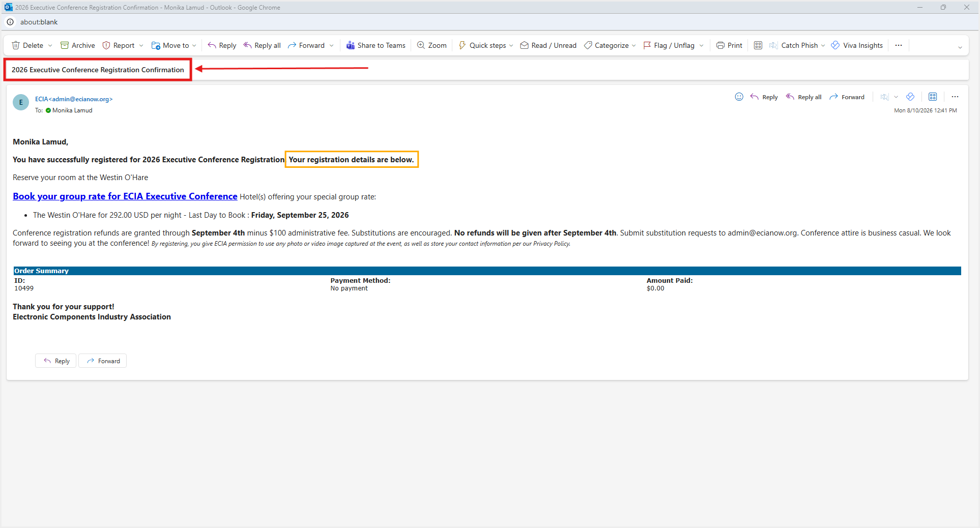The image size is (980, 528).
Task: Click the date Mon 8/10/2026 12:41 PM
Action: click(x=926, y=110)
